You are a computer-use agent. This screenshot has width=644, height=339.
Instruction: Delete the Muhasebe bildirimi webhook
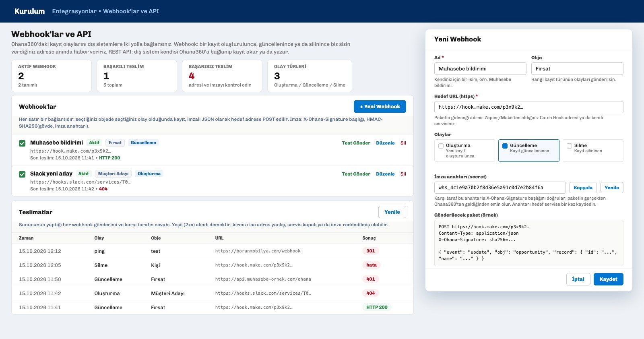pyautogui.click(x=403, y=143)
